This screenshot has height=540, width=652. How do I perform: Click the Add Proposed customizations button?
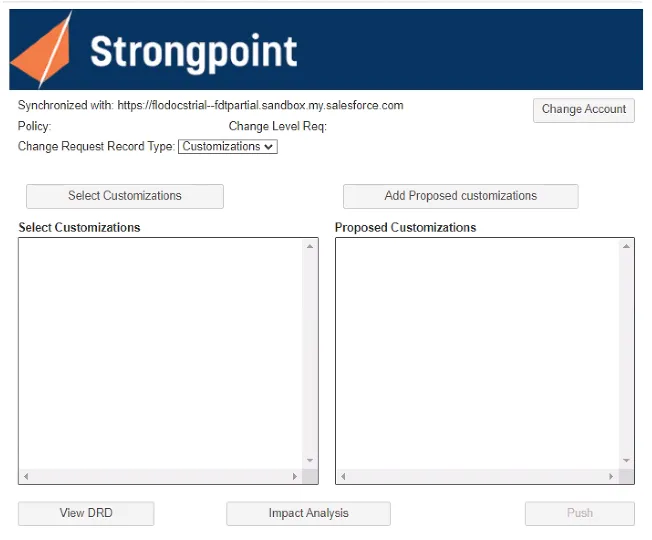(x=460, y=196)
